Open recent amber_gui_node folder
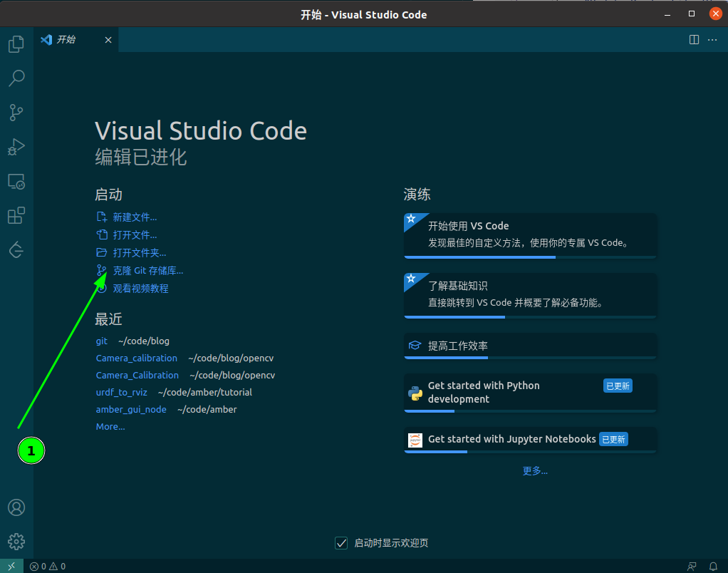This screenshot has height=573, width=728. tap(131, 410)
